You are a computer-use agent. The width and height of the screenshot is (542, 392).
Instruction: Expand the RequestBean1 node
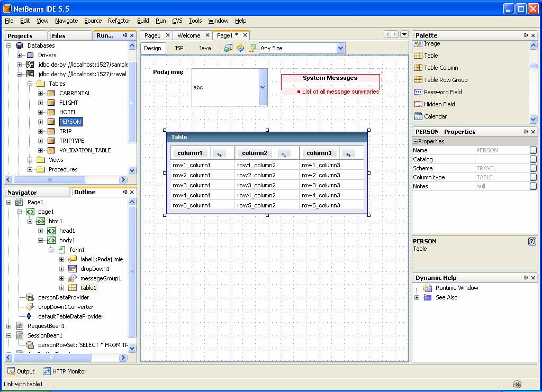[9, 326]
